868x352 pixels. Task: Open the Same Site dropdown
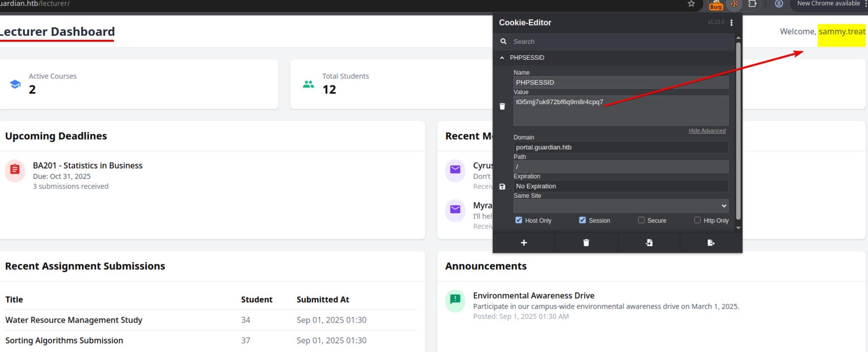621,206
